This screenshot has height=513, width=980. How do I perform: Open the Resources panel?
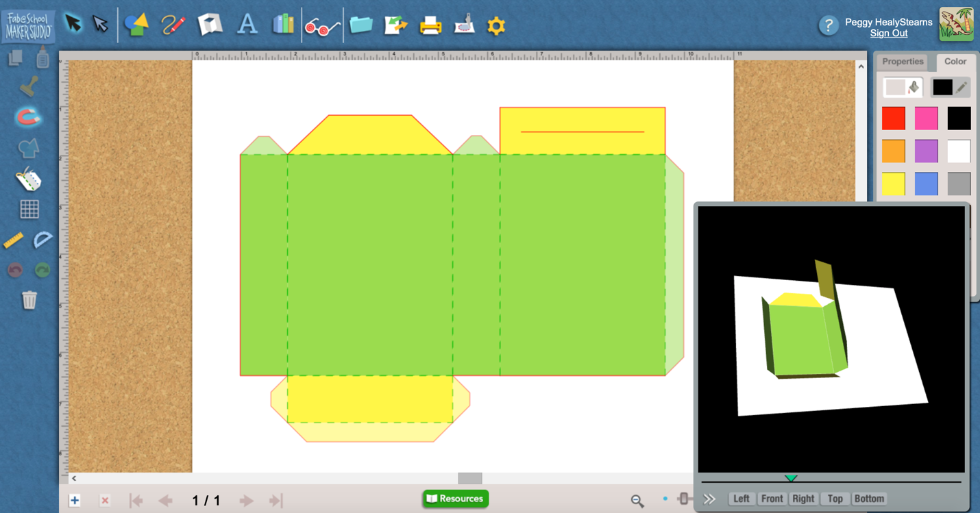point(454,499)
